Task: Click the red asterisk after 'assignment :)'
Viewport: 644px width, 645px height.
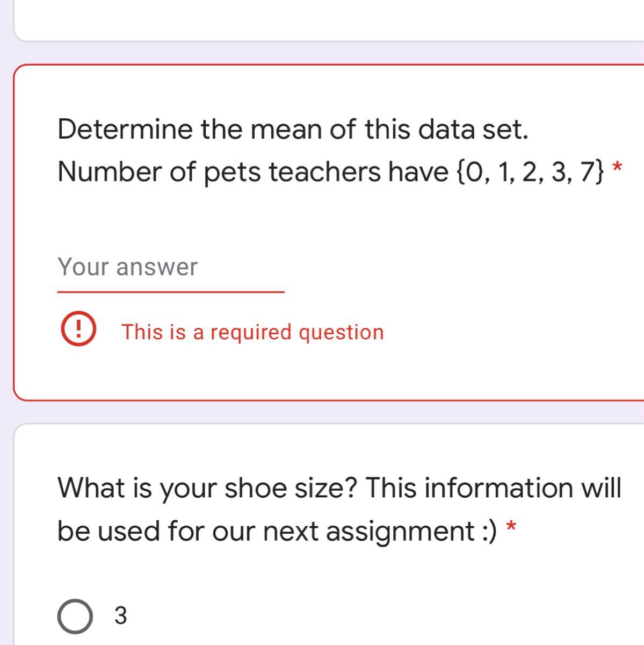Action: tap(512, 527)
